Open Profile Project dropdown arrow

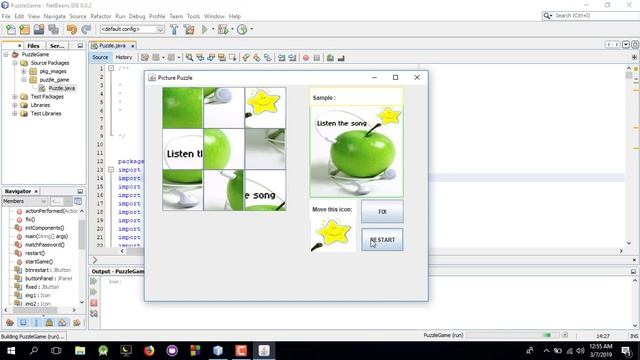tap(251, 29)
